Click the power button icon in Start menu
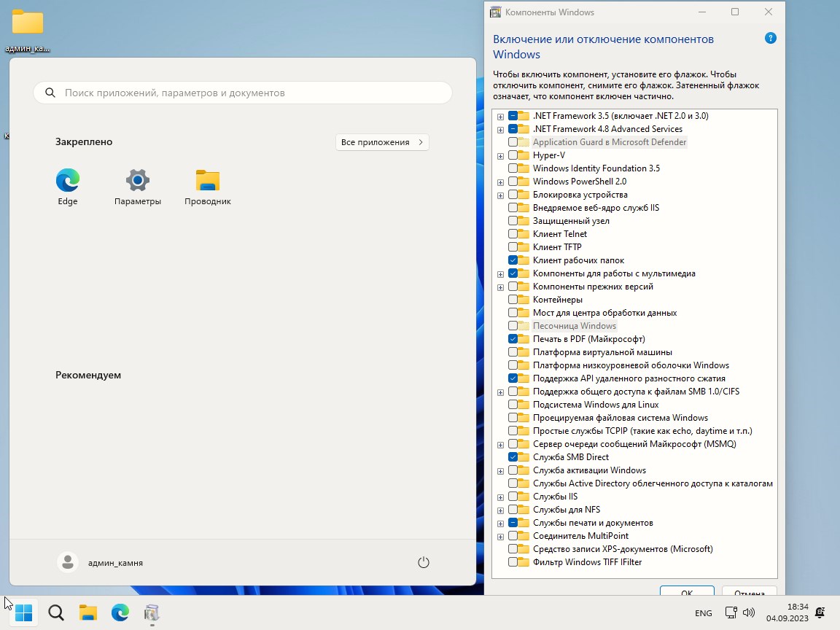Image resolution: width=840 pixels, height=630 pixels. coord(423,562)
